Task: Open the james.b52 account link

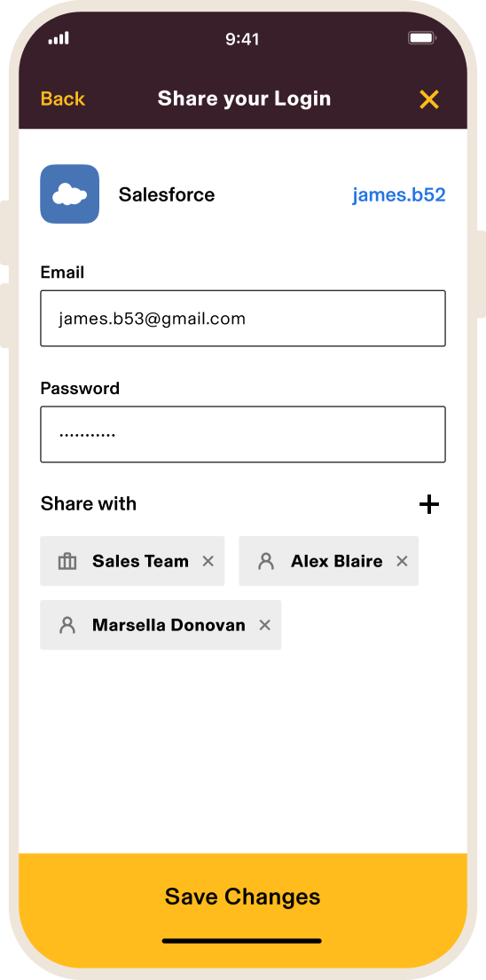Action: click(398, 195)
